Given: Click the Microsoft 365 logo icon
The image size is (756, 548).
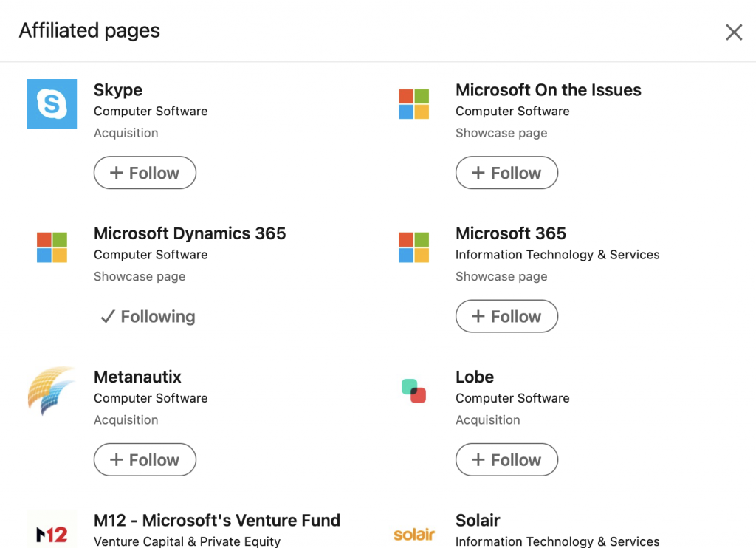Looking at the screenshot, I should tap(413, 247).
